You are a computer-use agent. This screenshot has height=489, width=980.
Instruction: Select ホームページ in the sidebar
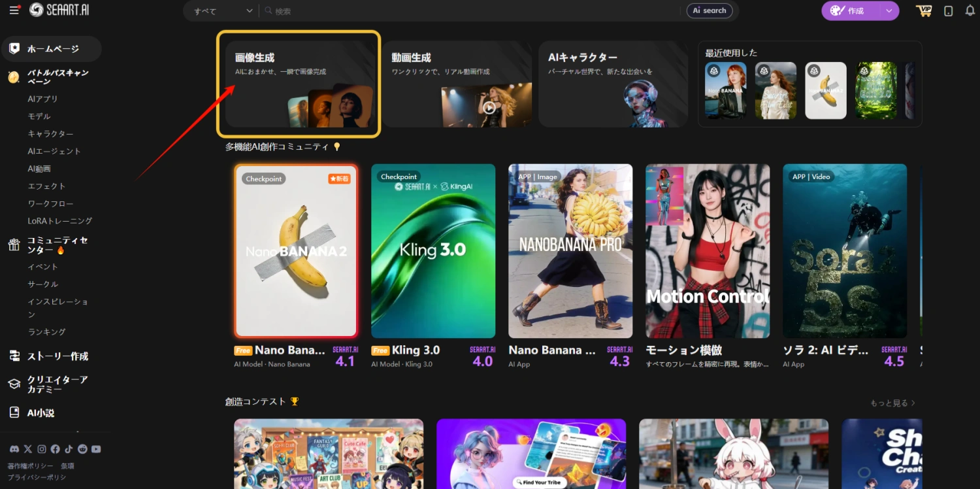click(x=52, y=49)
